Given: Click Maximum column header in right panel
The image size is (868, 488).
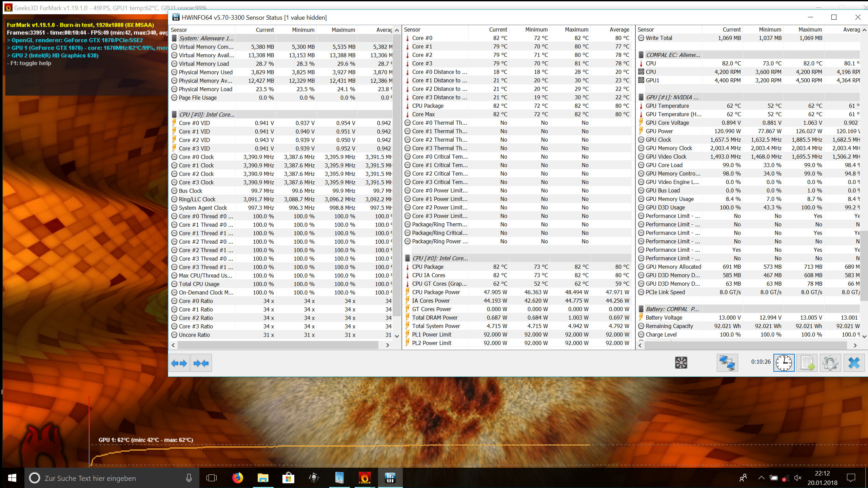Looking at the screenshot, I should tap(804, 30).
